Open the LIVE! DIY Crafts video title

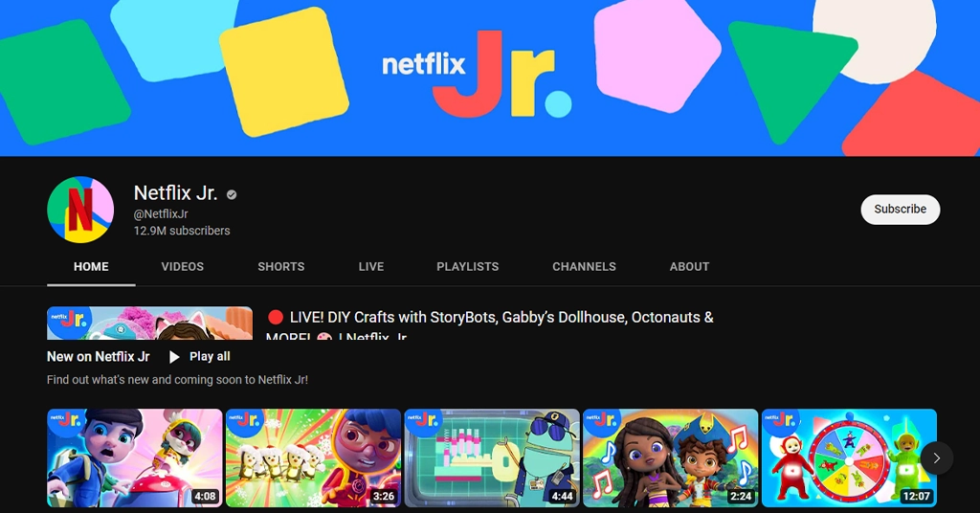489,325
